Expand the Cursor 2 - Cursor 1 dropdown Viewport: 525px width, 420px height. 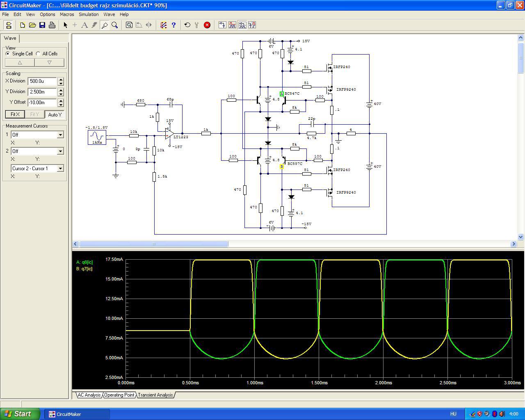click(x=60, y=169)
